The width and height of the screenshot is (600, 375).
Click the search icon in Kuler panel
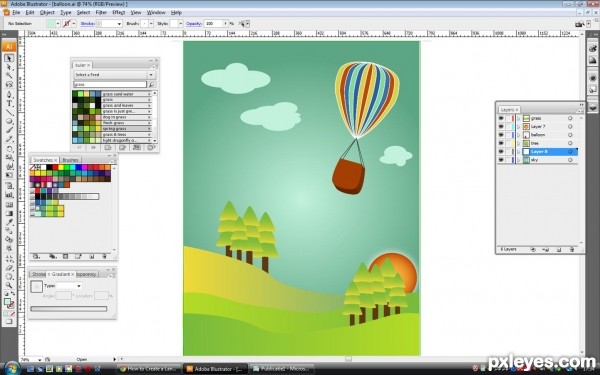(152, 85)
